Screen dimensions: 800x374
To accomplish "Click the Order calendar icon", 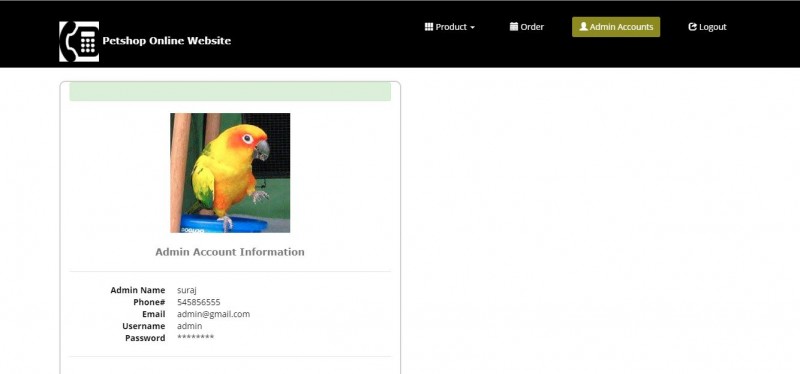I will click(514, 27).
